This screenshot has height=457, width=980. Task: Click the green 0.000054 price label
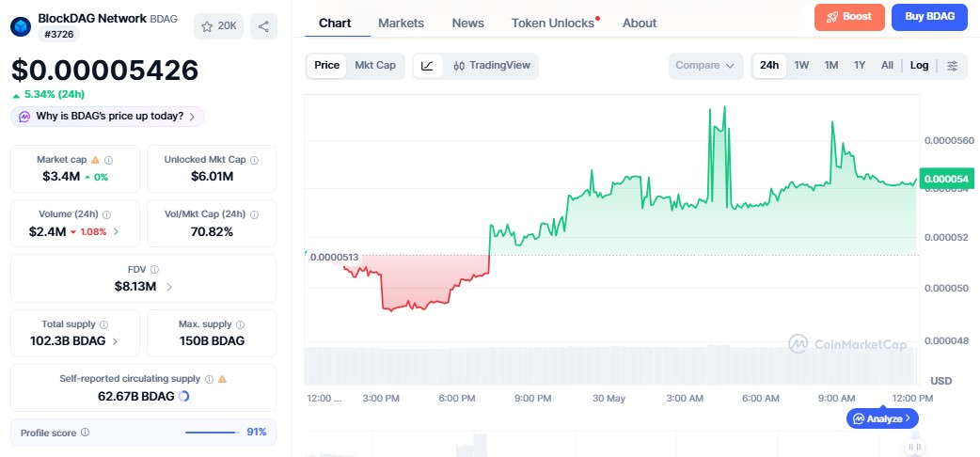[x=946, y=180]
